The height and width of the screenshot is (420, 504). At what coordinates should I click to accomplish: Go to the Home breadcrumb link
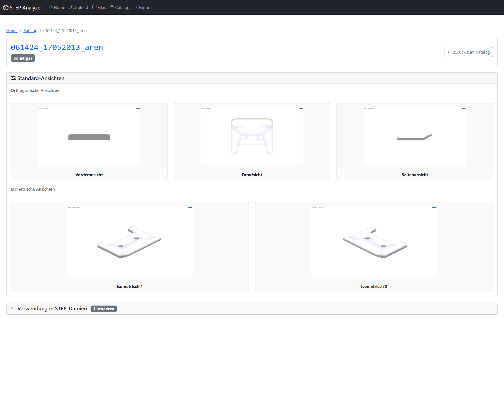click(x=12, y=30)
